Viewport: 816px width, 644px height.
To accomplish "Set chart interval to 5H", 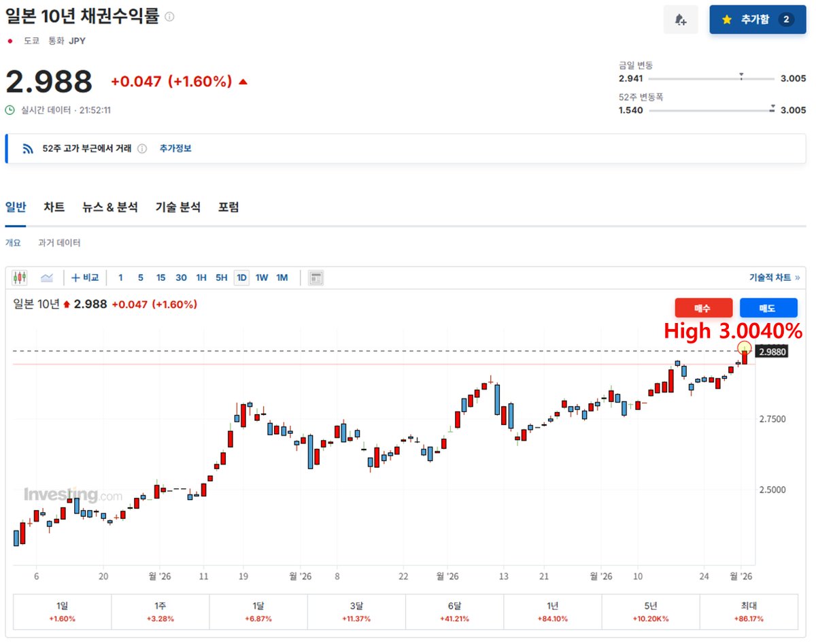I will (222, 277).
